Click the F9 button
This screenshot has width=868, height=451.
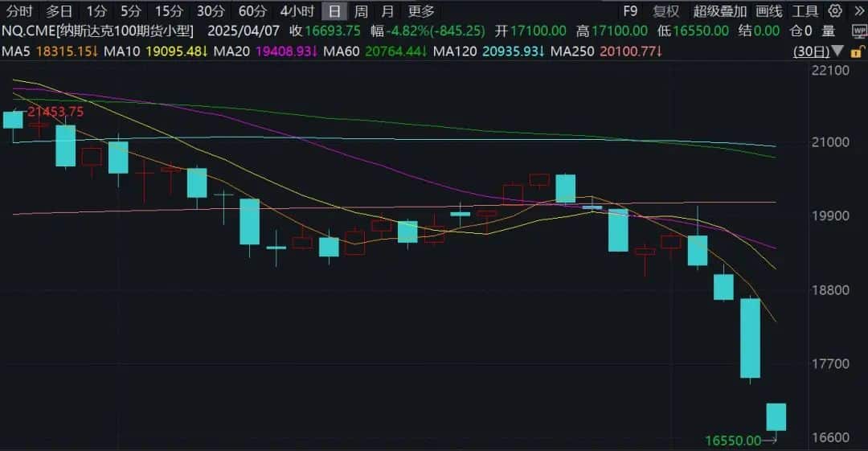630,11
